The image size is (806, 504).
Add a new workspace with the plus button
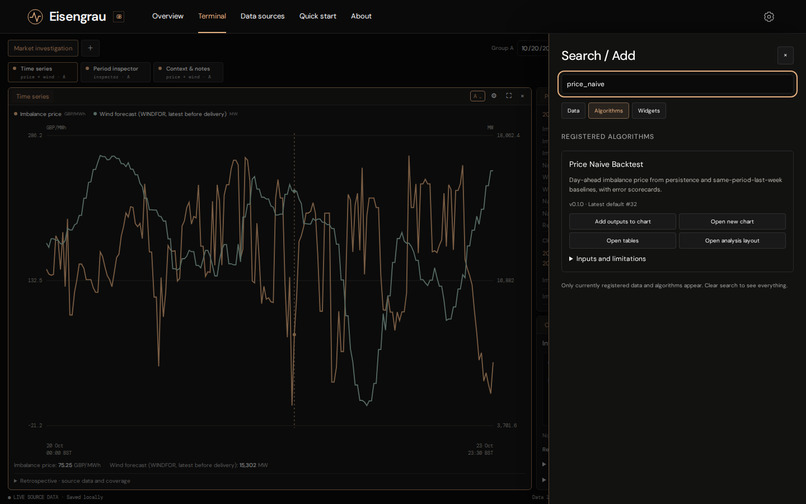90,48
